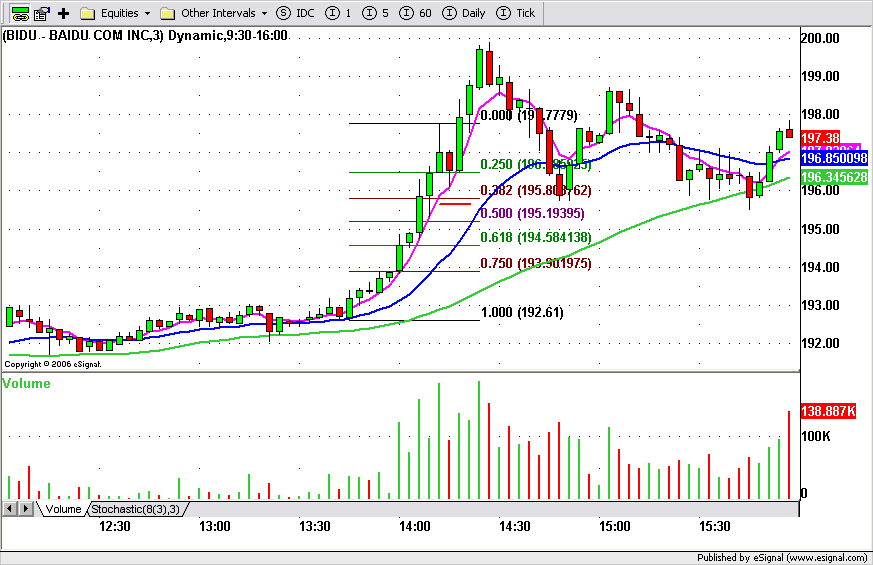Expand the Other Intervals dropdown arrow

point(264,13)
